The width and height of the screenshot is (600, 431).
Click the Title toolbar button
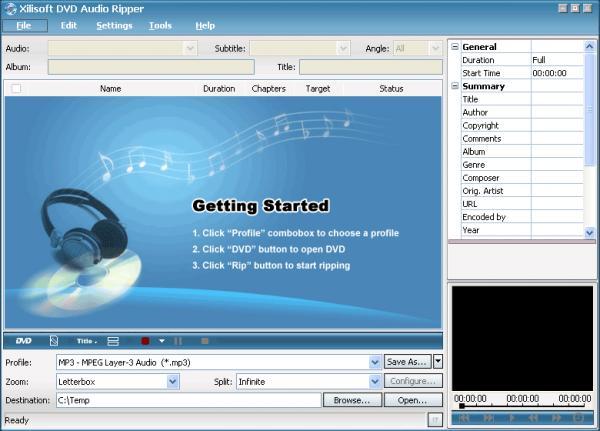pyautogui.click(x=86, y=341)
